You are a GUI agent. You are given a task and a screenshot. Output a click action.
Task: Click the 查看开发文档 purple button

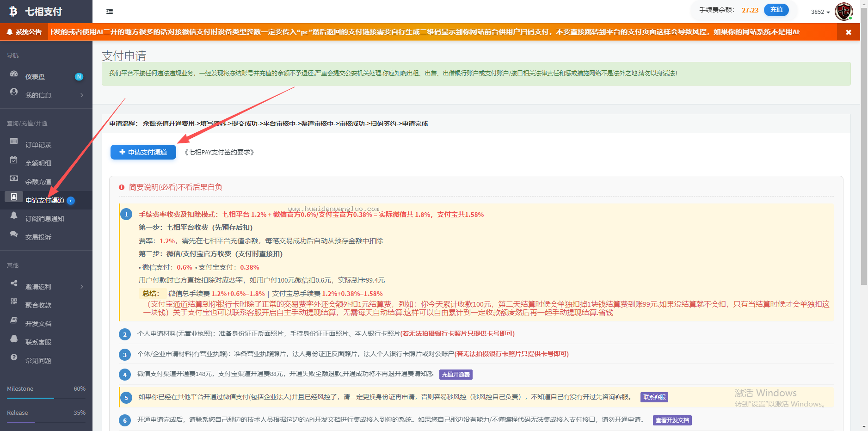672,420
